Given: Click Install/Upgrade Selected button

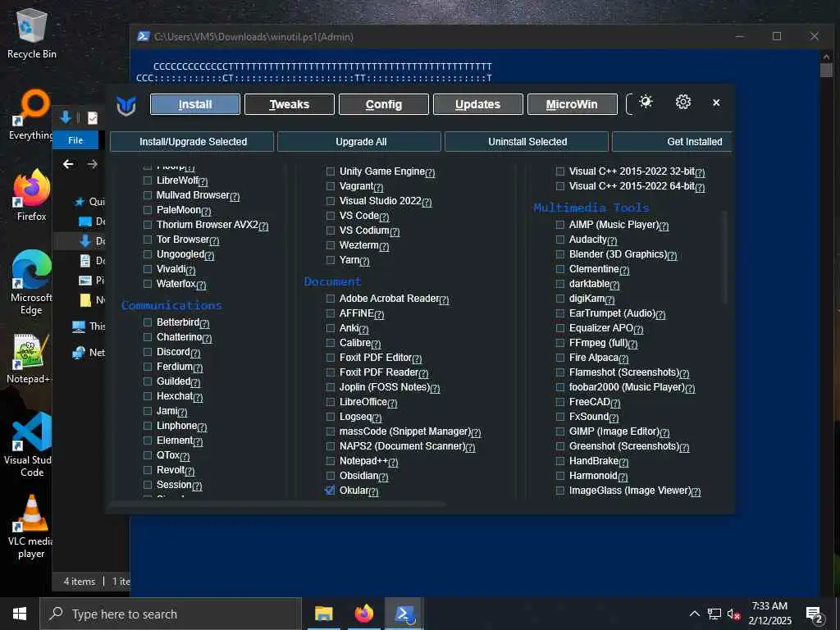Looking at the screenshot, I should coord(192,142).
